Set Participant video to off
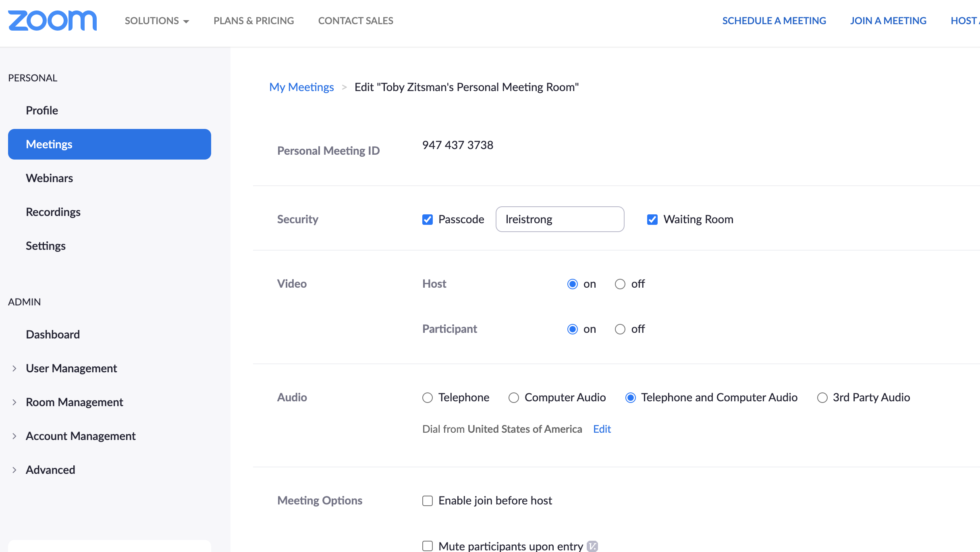980x552 pixels. [620, 329]
